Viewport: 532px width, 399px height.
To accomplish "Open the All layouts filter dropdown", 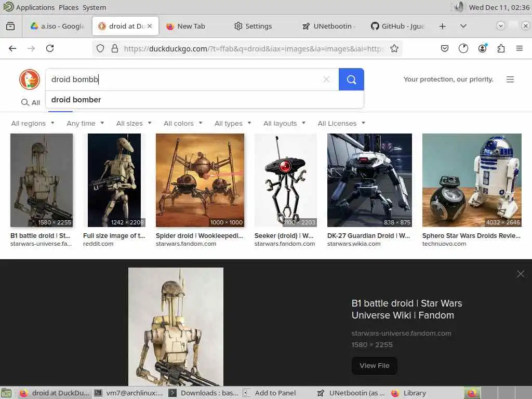I will [x=284, y=124].
